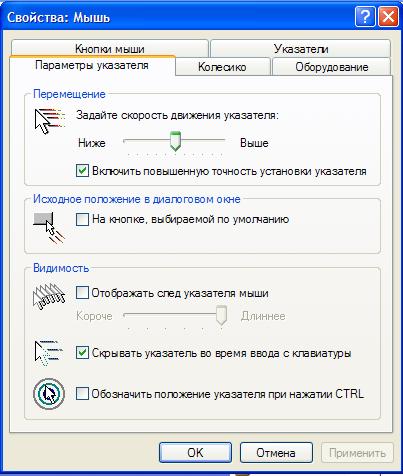Open the Указатели tab
The image size is (403, 476).
301,49
